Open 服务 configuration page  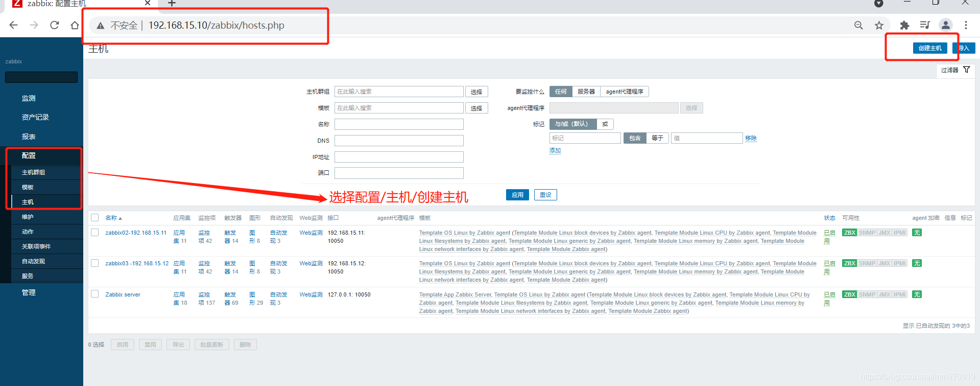(28, 276)
